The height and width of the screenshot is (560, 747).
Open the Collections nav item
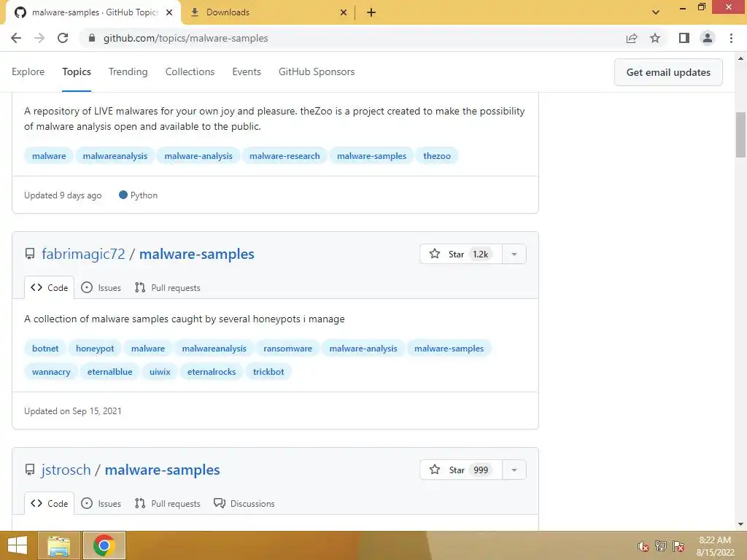190,71
